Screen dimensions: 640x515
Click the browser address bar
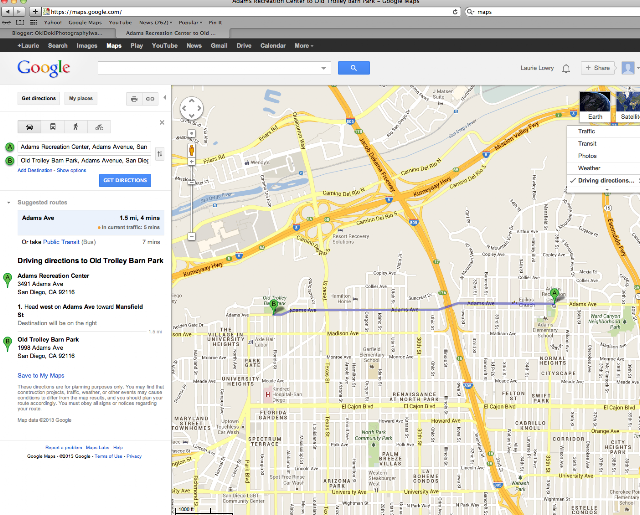[x=251, y=12]
